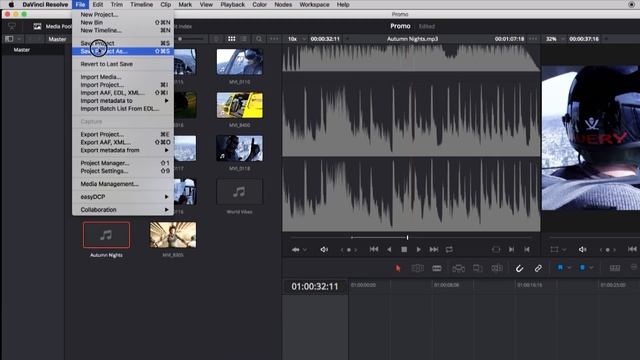Image resolution: width=640 pixels, height=360 pixels.
Task: Select the World Vibes audio clip
Action: point(240,192)
